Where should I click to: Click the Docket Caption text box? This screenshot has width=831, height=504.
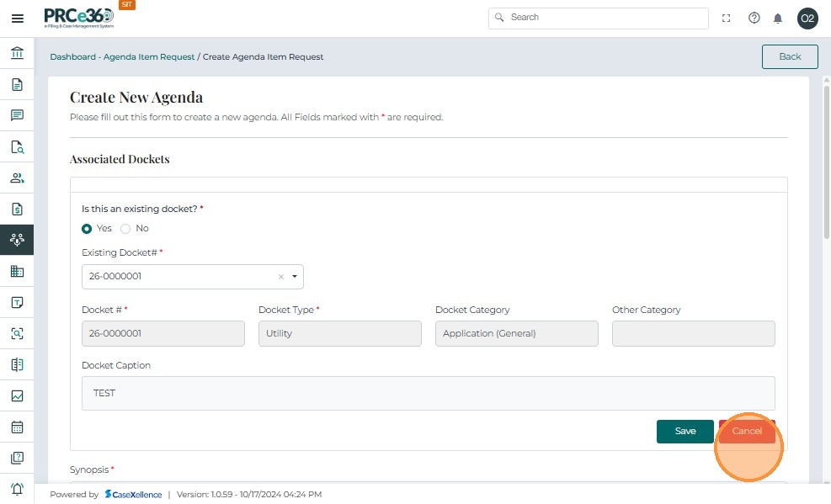[428, 393]
